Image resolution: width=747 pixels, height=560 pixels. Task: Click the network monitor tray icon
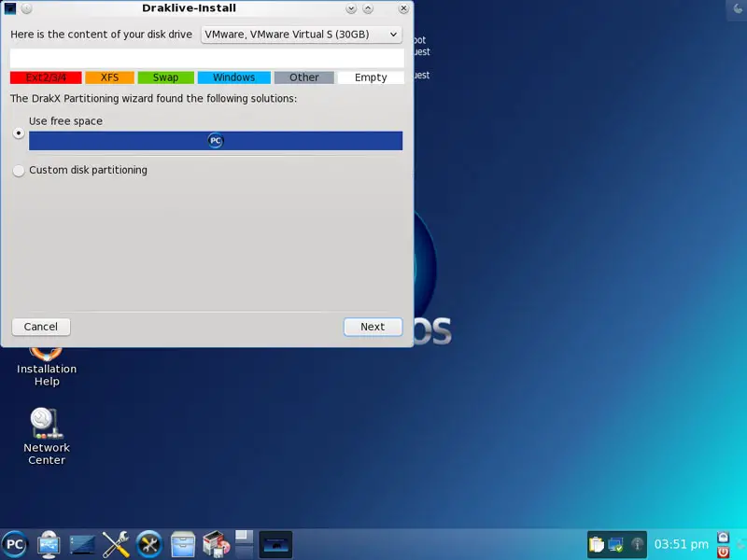coord(616,544)
